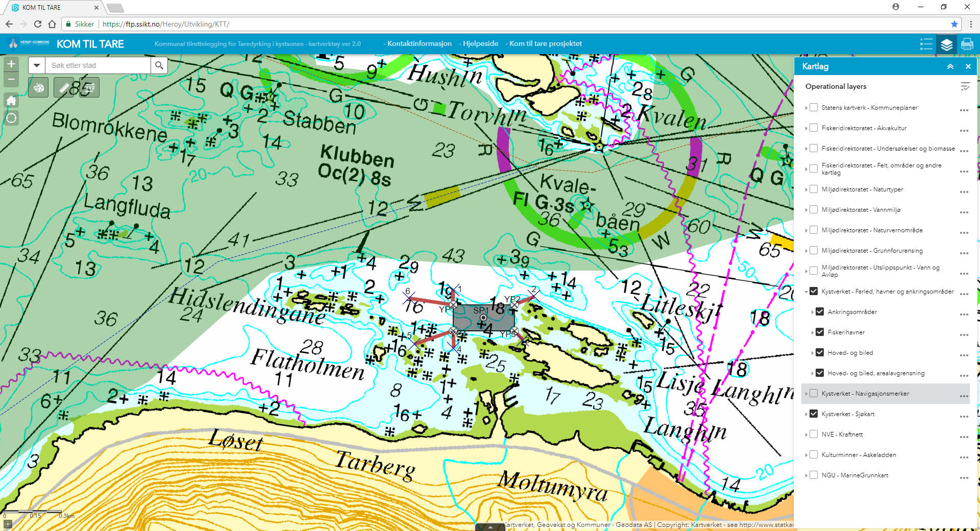Uncheck the Kystverket - Sjøkart layer
980x531 pixels.
[814, 414]
